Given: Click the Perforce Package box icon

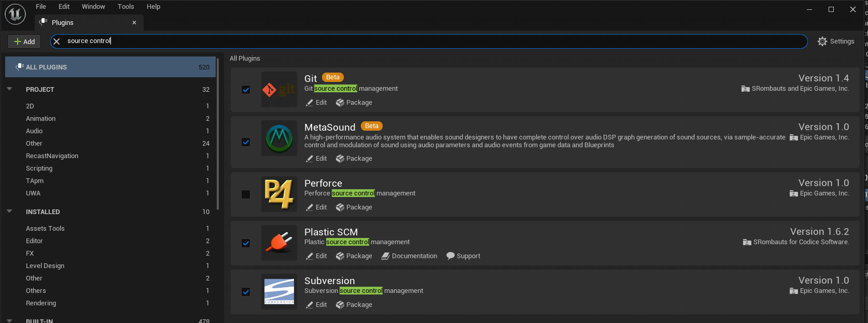Looking at the screenshot, I should pos(340,207).
